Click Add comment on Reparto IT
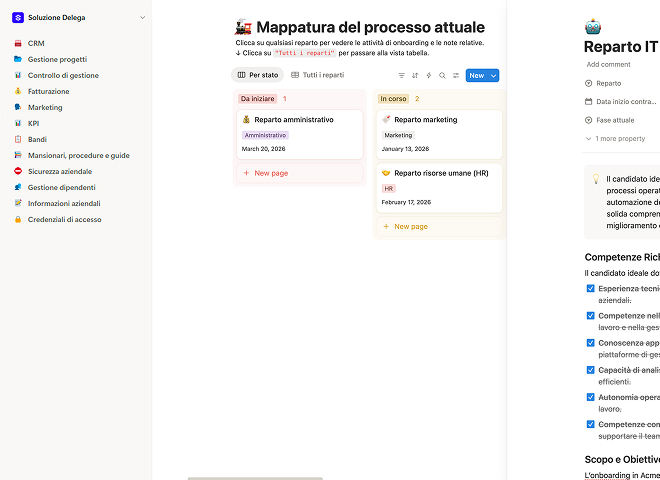Viewport: 660px width, 480px height. coord(609,64)
